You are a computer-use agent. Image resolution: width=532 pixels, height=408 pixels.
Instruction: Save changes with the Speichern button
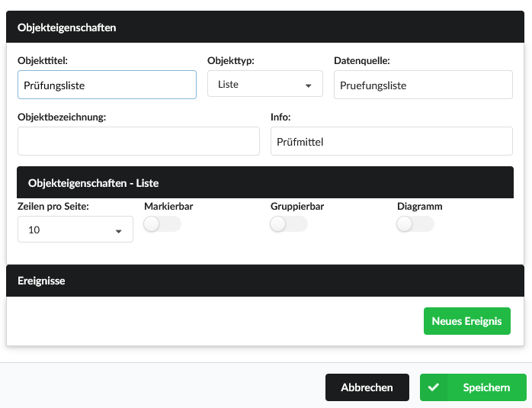click(473, 387)
